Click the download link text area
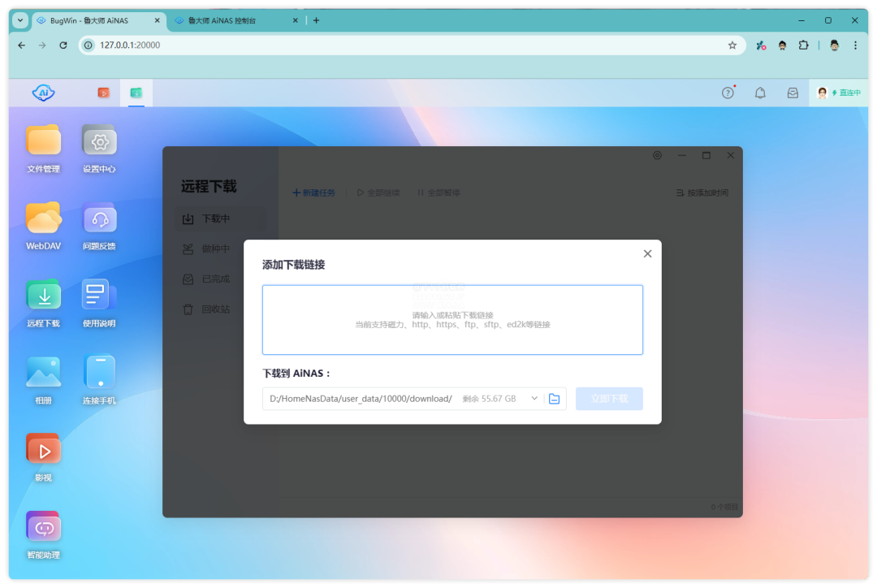877x588 pixels. (x=452, y=320)
